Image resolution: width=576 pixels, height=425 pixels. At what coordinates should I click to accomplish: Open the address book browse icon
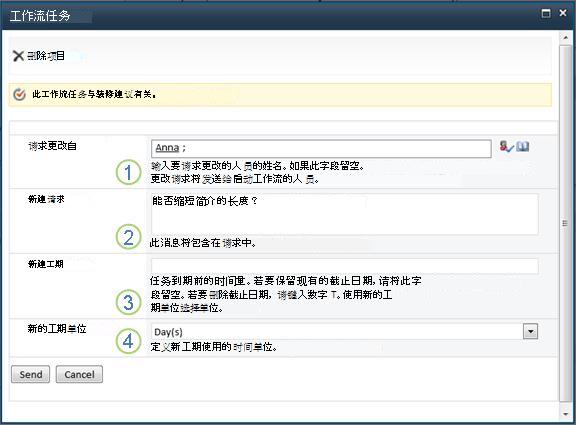coord(522,147)
